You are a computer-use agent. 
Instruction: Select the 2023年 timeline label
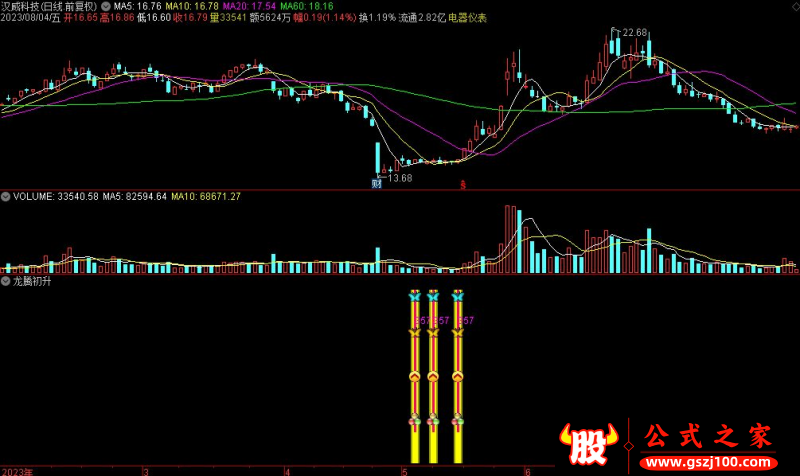tap(17, 471)
